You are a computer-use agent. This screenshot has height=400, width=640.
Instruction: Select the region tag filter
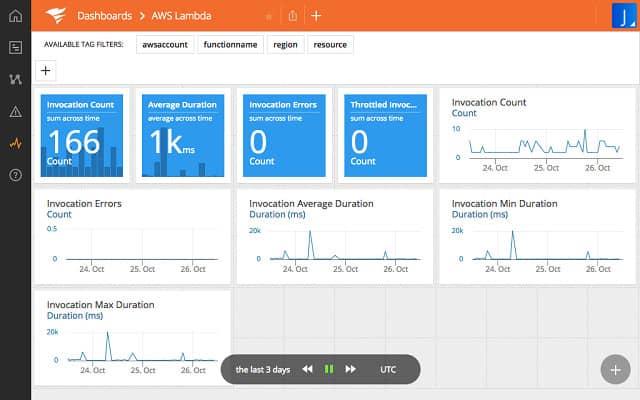click(x=285, y=44)
